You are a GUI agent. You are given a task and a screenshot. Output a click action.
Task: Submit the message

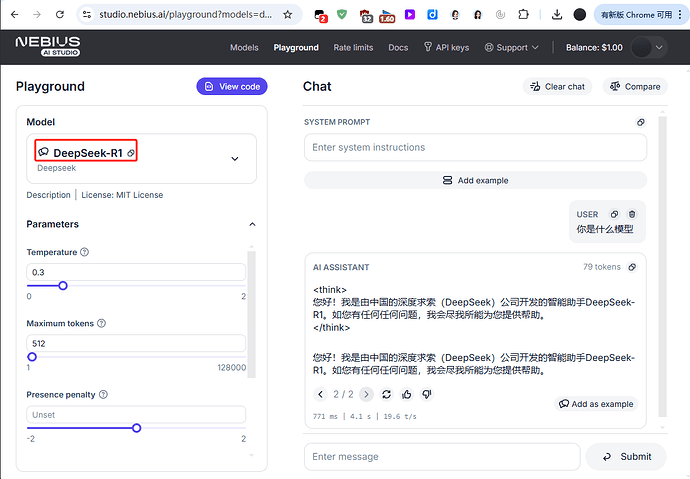click(627, 457)
